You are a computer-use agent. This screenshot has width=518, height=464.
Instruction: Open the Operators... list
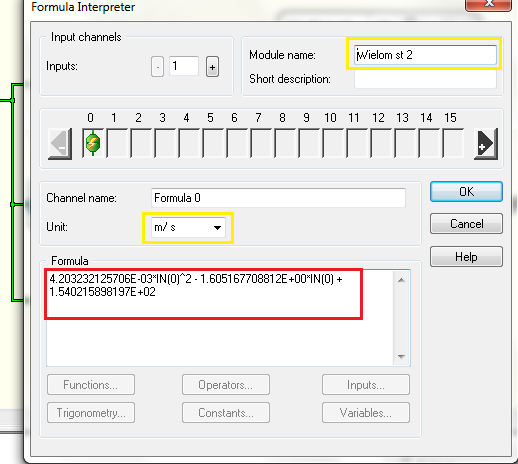226,385
